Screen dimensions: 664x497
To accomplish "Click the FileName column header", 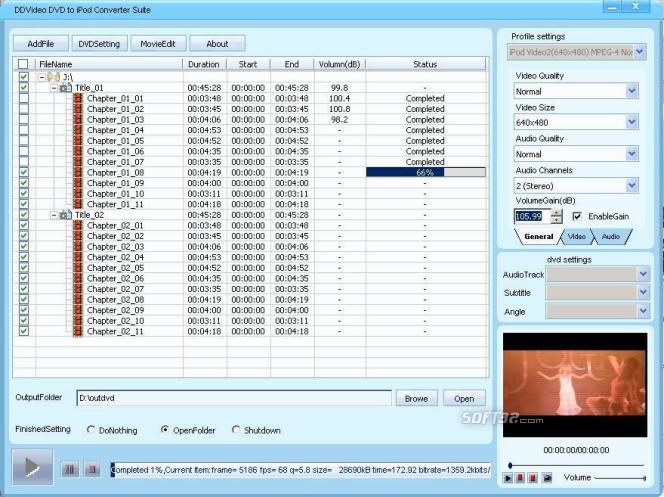I will tap(109, 64).
